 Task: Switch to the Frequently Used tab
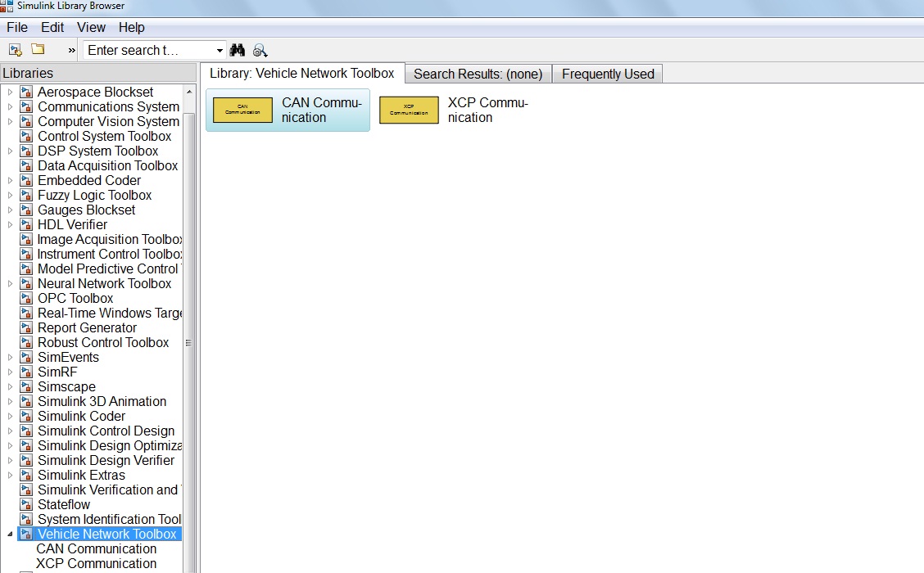[608, 74]
